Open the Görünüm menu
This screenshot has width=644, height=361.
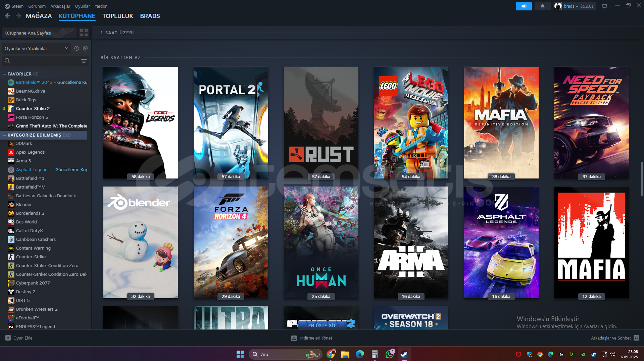[37, 6]
